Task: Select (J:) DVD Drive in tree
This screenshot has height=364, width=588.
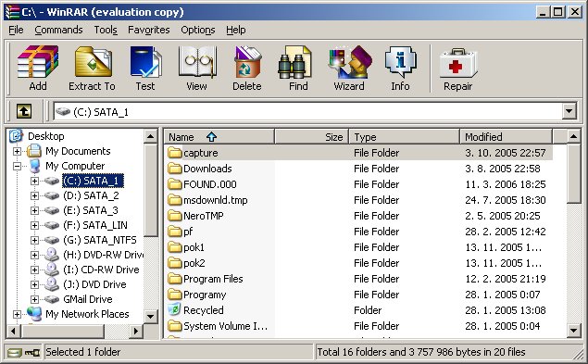Action: tap(94, 284)
